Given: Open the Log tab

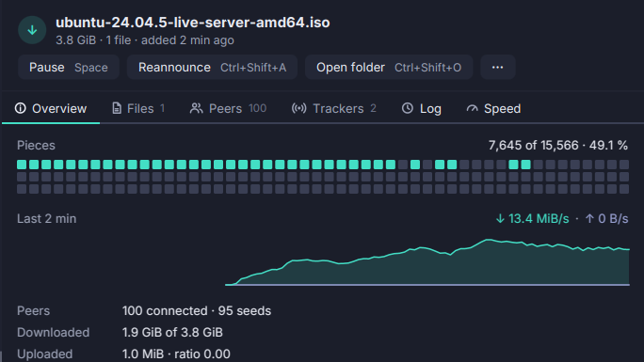Looking at the screenshot, I should 422,109.
